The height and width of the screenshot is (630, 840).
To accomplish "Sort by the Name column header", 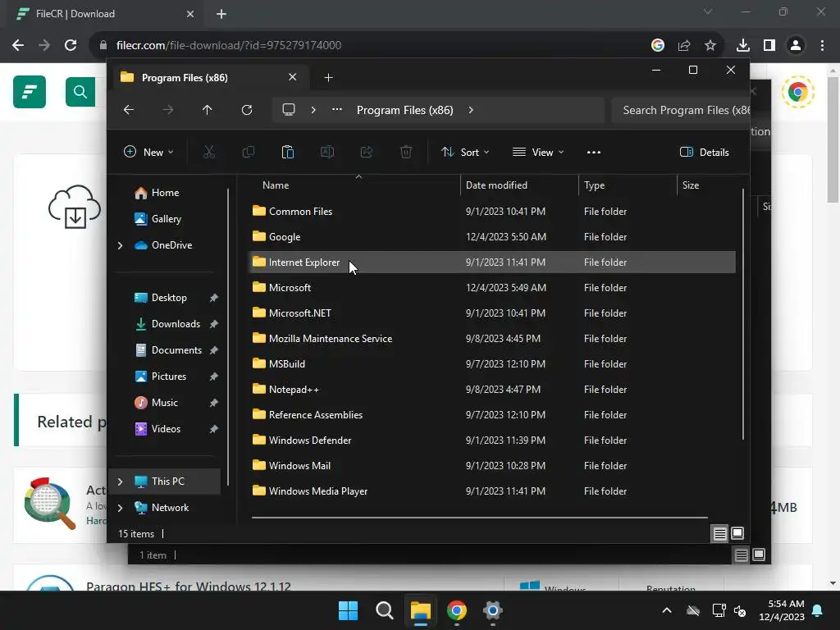I will [354, 185].
